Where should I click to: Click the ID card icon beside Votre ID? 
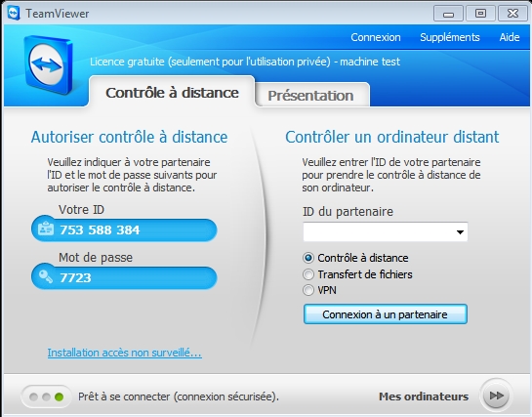pyautogui.click(x=46, y=229)
